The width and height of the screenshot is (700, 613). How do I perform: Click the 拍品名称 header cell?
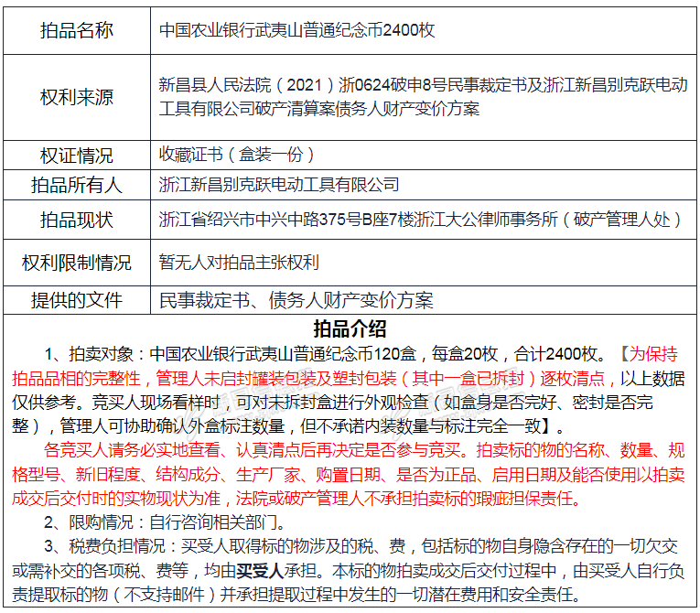tap(77, 30)
